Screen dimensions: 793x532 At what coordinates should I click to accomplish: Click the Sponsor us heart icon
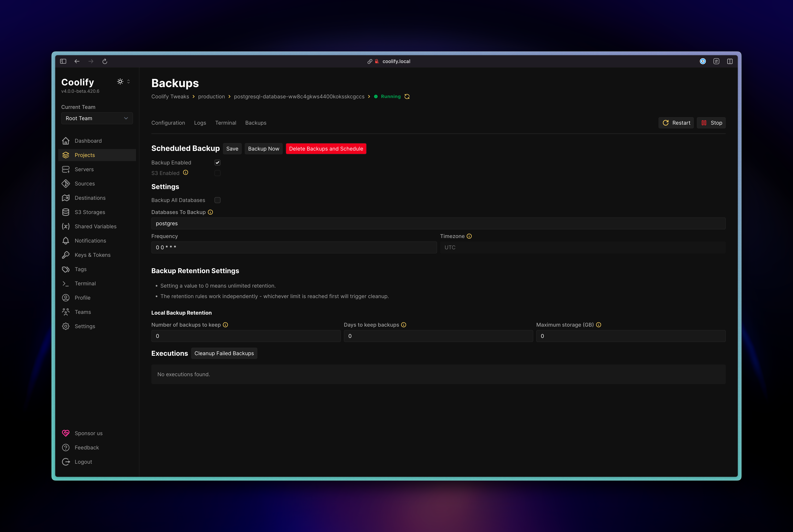(66, 433)
